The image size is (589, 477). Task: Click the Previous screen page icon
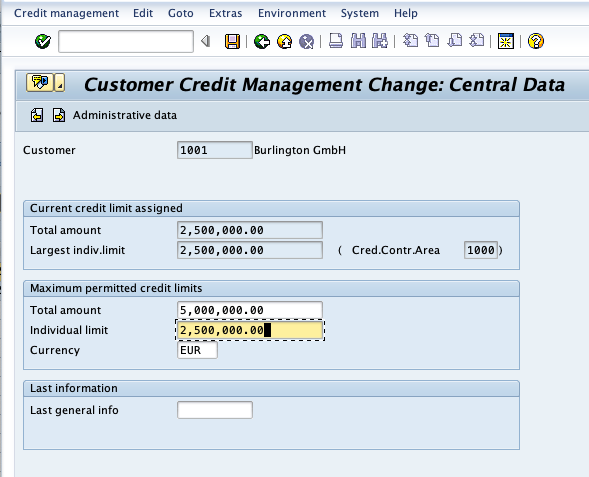(x=37, y=115)
